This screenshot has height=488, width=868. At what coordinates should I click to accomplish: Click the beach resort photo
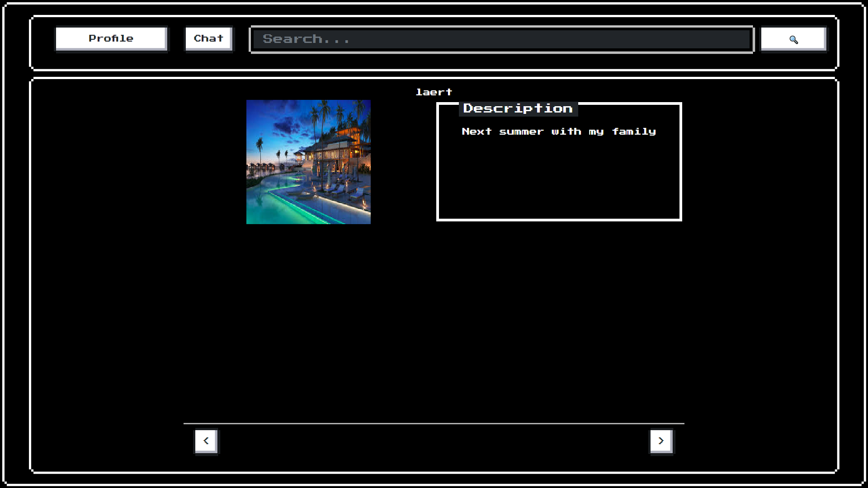(308, 162)
